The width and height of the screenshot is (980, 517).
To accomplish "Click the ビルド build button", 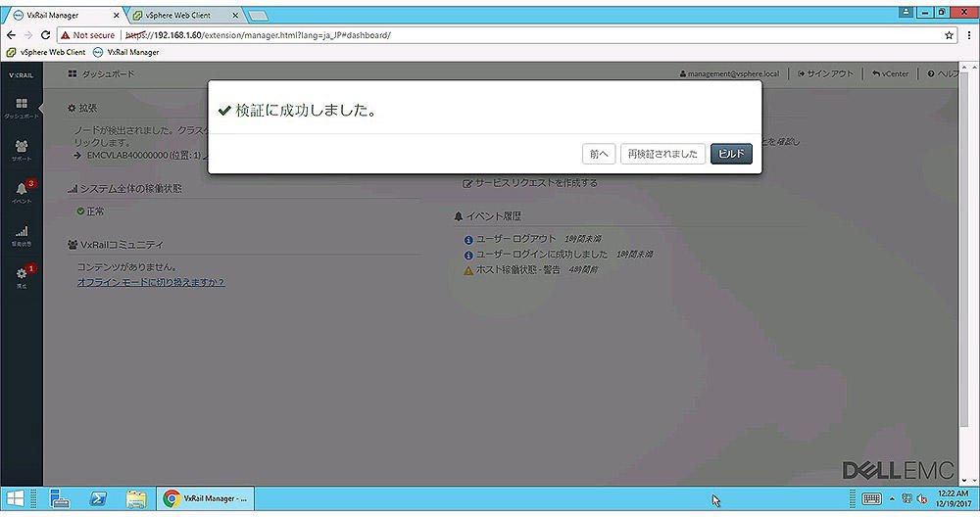I will point(731,154).
